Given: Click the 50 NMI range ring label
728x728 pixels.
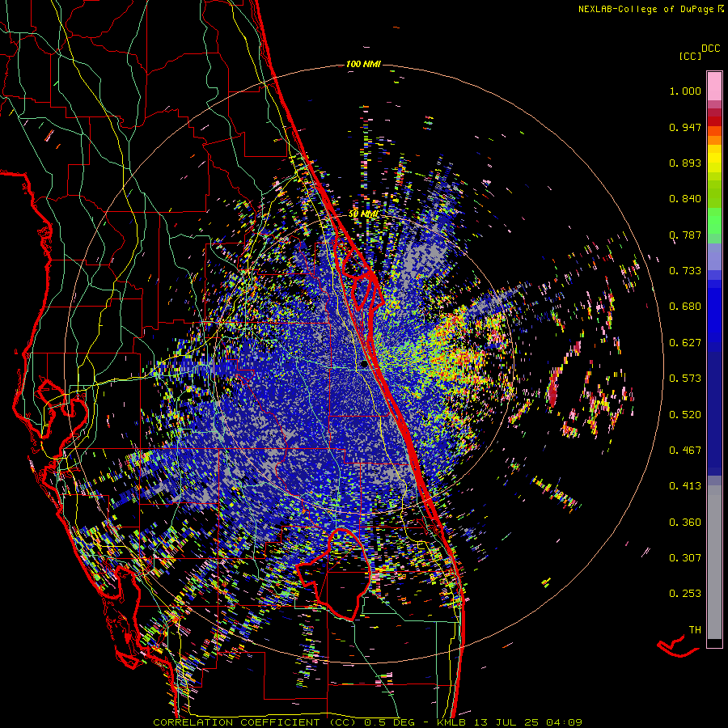Looking at the screenshot, I should [x=363, y=214].
